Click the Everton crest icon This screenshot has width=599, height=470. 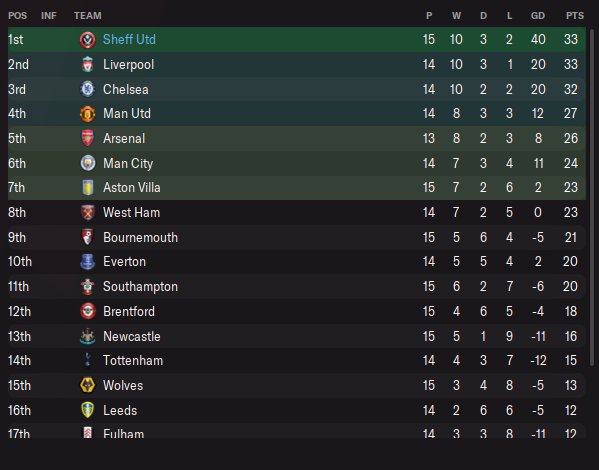tap(87, 262)
